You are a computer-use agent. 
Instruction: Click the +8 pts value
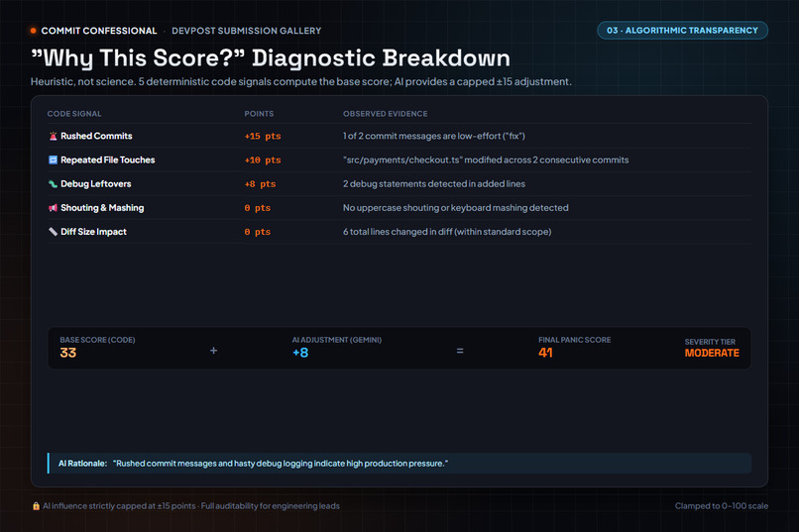[260, 184]
